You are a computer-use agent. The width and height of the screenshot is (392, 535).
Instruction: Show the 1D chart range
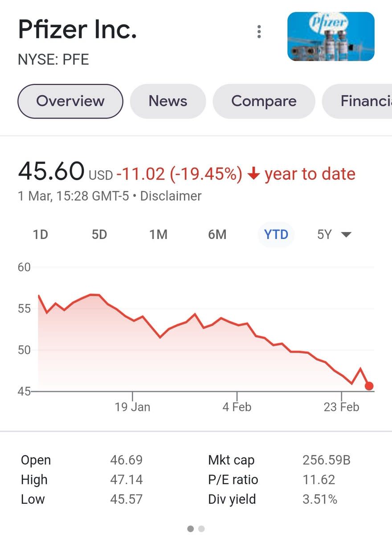41,235
